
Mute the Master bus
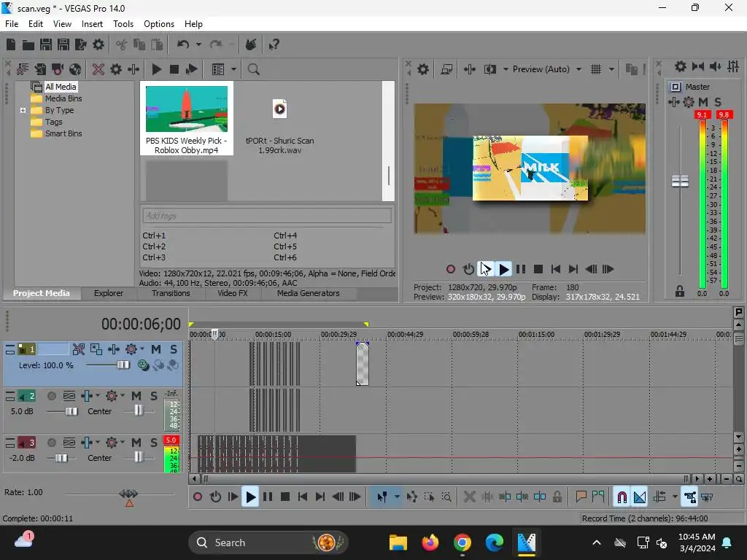click(x=703, y=102)
